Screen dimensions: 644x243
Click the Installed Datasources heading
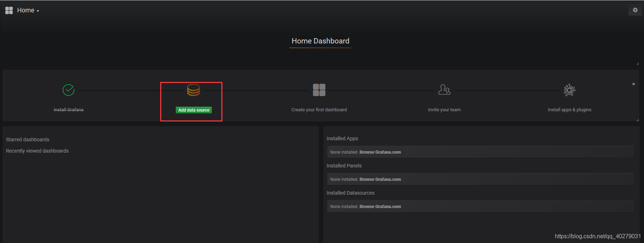click(350, 193)
